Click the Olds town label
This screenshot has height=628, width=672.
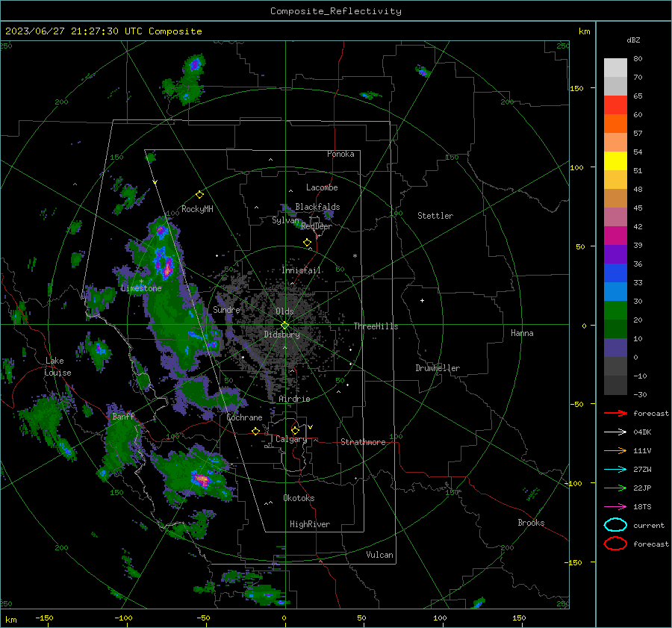[284, 311]
